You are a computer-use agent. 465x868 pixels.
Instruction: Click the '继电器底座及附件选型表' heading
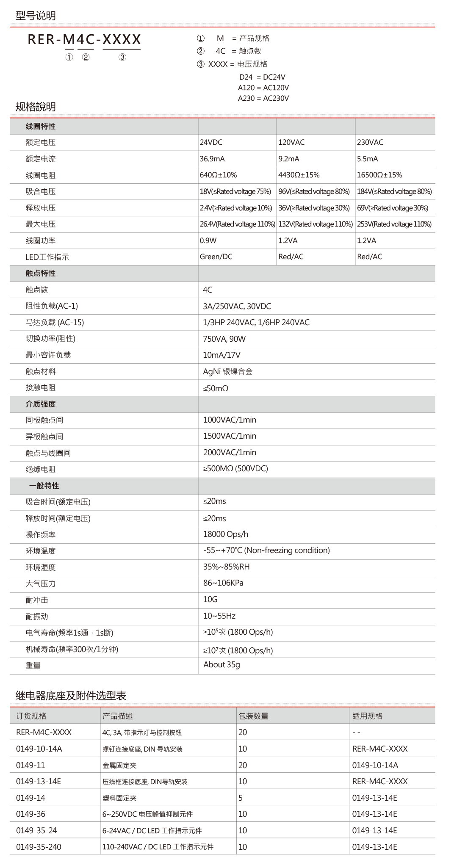[x=71, y=695]
